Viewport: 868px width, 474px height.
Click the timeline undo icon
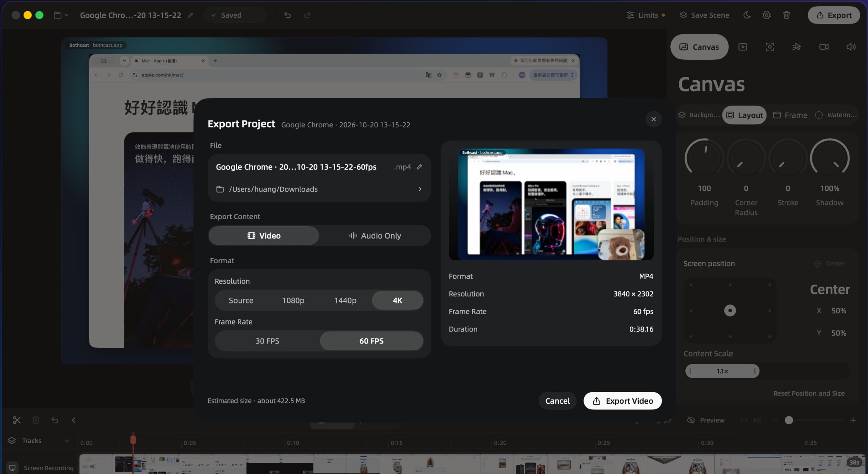pos(55,420)
